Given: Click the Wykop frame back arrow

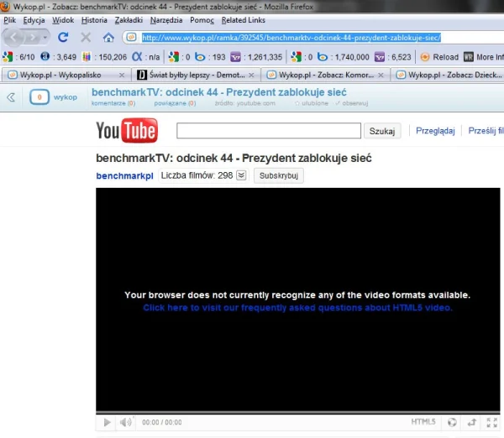Looking at the screenshot, I should (11, 97).
